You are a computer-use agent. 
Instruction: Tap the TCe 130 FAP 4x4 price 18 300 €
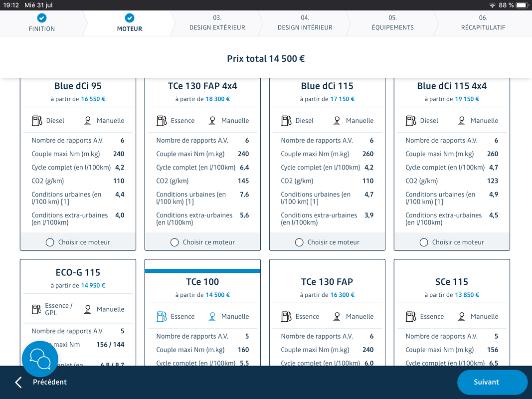217,99
